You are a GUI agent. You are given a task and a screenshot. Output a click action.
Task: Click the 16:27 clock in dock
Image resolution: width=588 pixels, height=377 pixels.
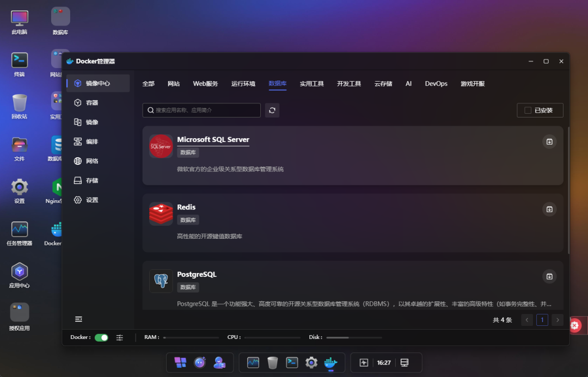[x=384, y=363]
